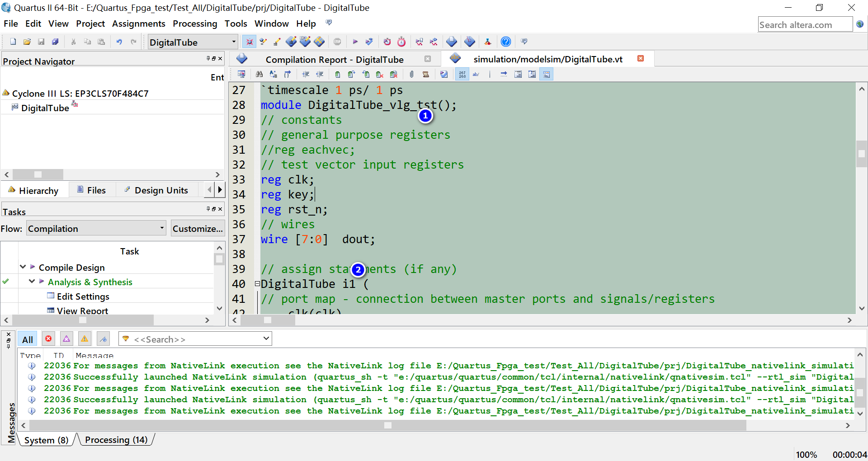Open the Tools menu
Image resolution: width=868 pixels, height=461 pixels.
(236, 24)
